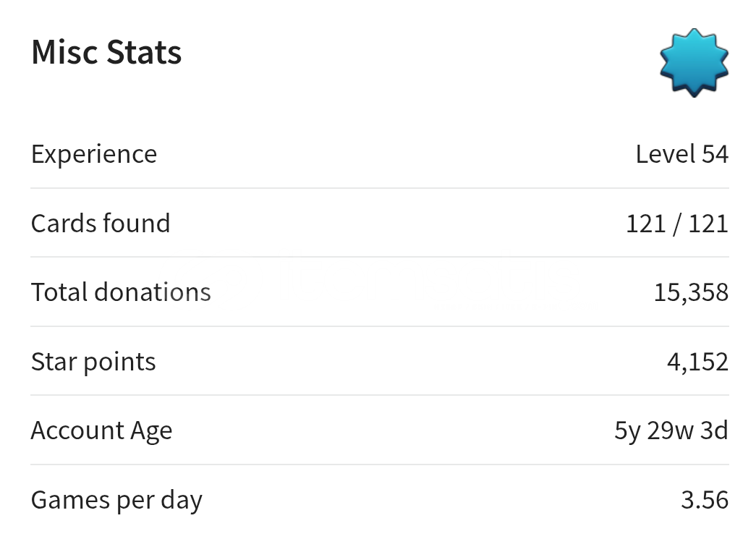The image size is (756, 560).
Task: Click the divider line below Account Age row
Action: coord(379,464)
